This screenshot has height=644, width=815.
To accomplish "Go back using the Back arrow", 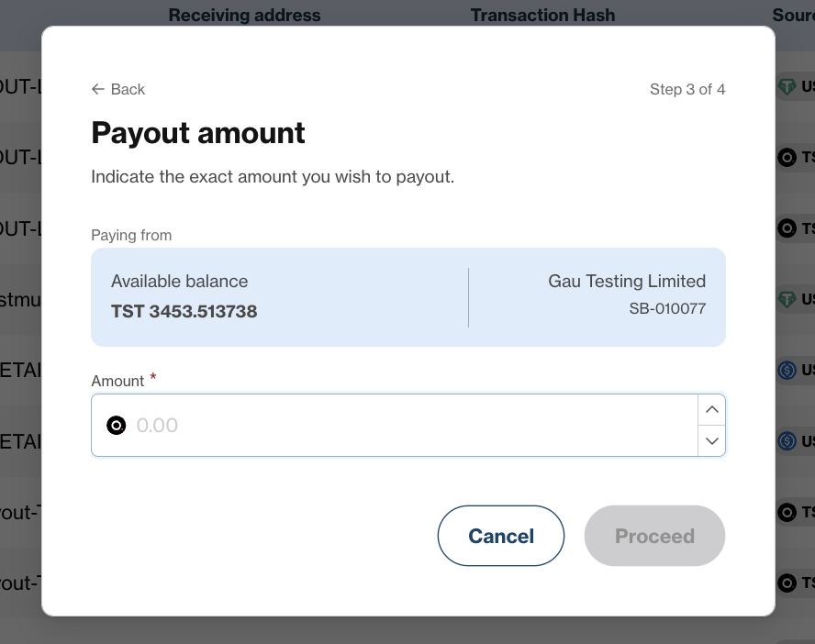I will [x=97, y=89].
